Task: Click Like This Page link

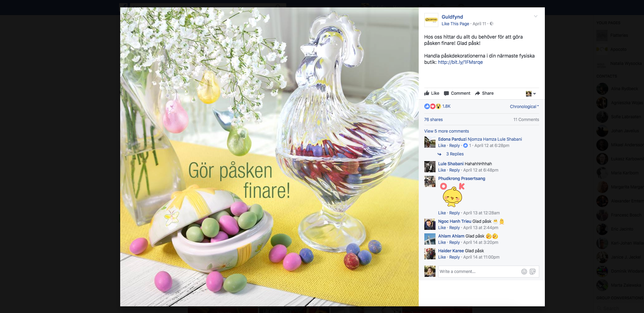Action: [x=455, y=24]
